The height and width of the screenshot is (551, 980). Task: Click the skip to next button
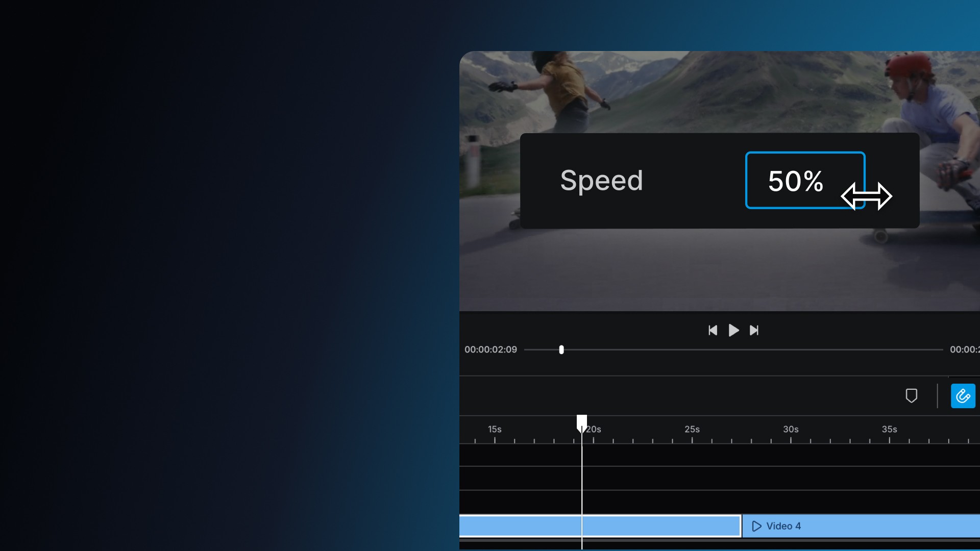pos(754,331)
